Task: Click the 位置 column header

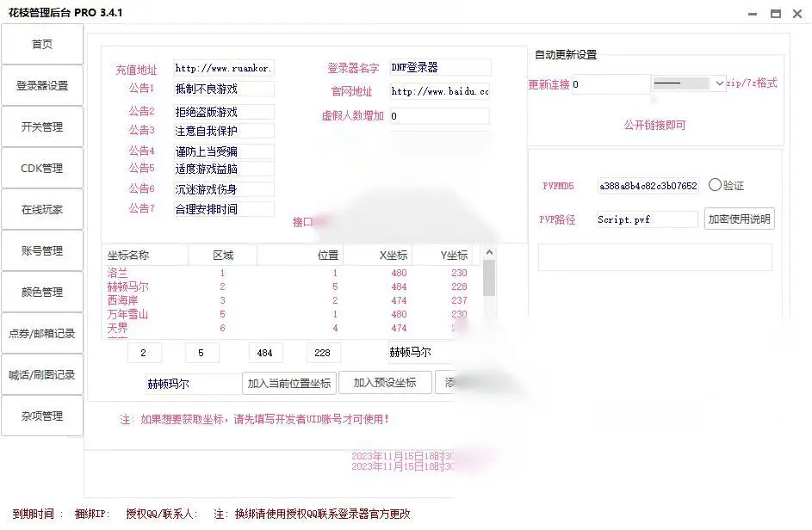Action: [300, 256]
